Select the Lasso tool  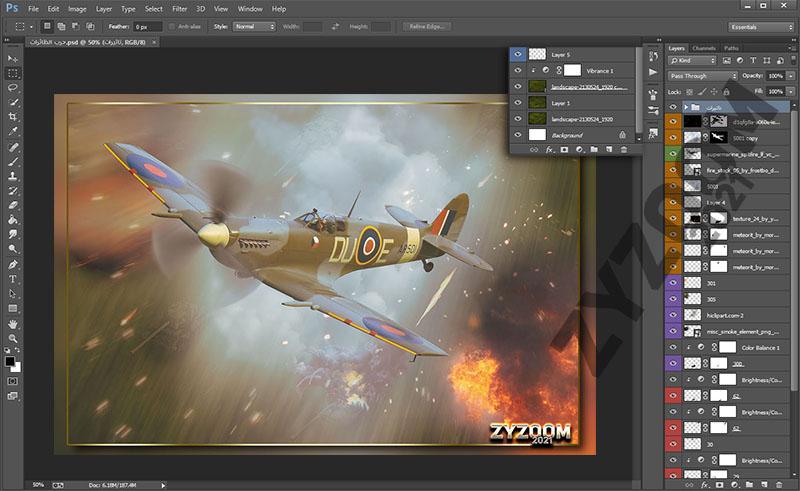pos(13,88)
